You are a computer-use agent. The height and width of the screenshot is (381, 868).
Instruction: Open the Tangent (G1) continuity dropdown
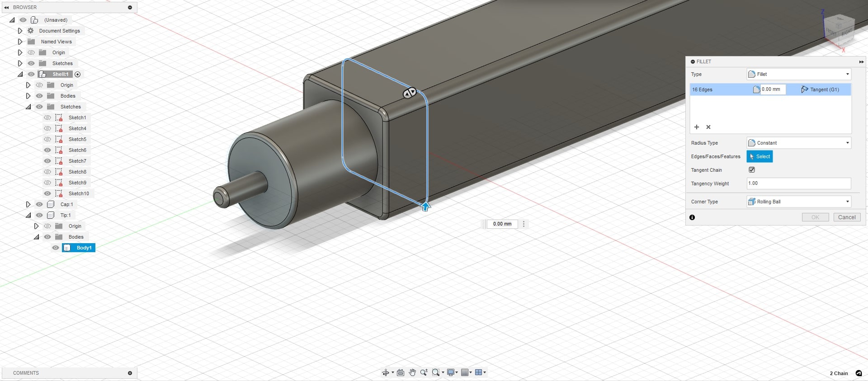820,89
